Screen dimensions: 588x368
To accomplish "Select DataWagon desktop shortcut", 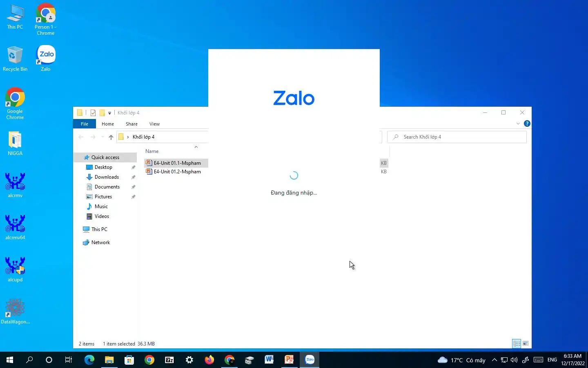I will pos(15,312).
